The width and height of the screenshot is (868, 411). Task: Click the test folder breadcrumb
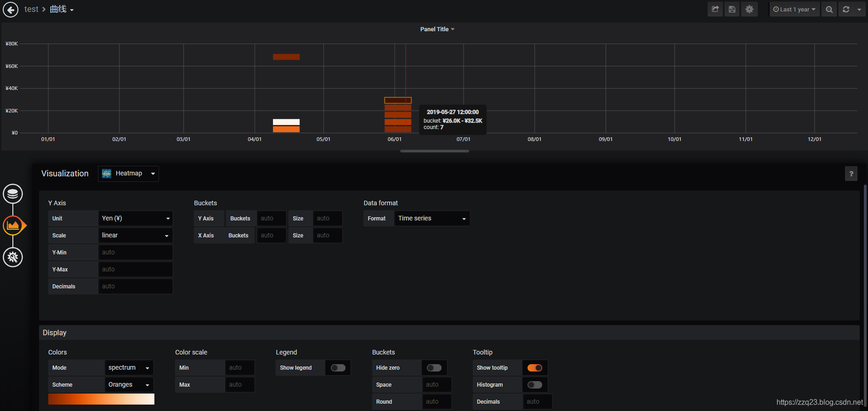click(x=31, y=9)
